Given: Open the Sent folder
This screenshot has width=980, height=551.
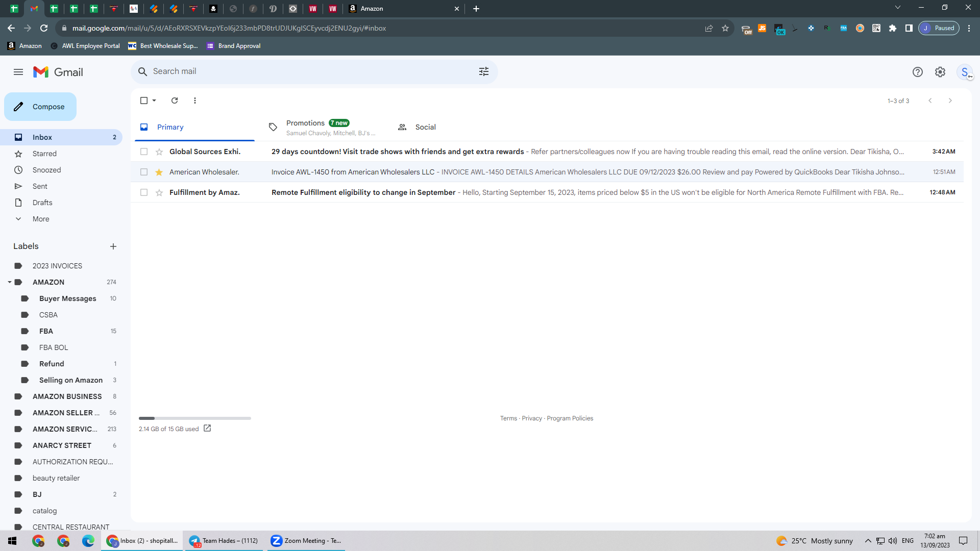Looking at the screenshot, I should pos(61,186).
